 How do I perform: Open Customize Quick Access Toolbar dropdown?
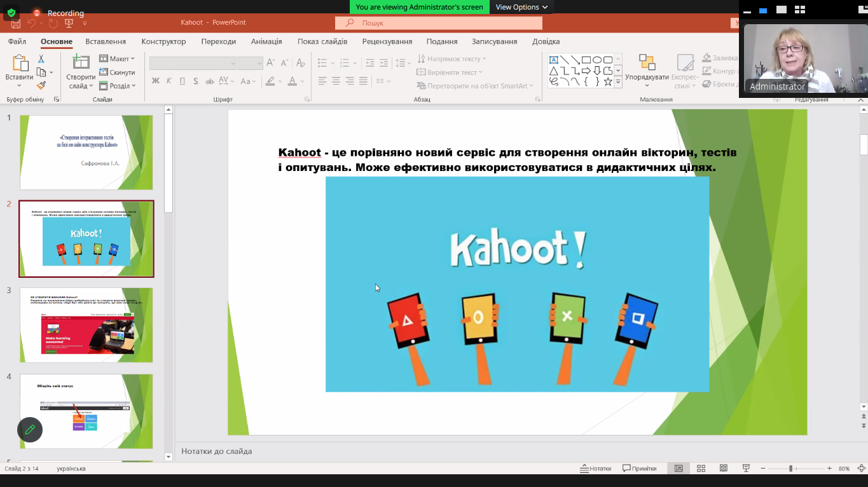[x=85, y=23]
